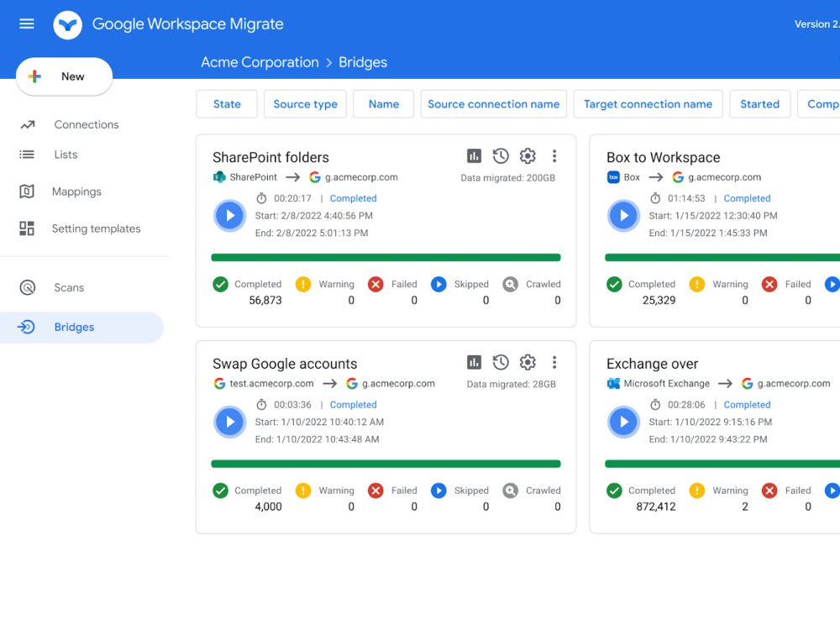
Task: Open Setting templates in the sidebar
Action: coord(96,228)
